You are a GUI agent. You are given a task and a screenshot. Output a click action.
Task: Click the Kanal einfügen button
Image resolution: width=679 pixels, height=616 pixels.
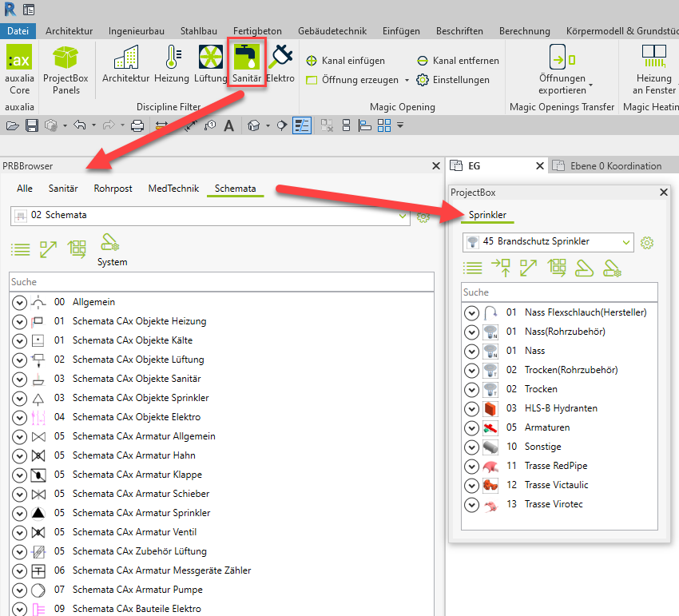pyautogui.click(x=346, y=61)
